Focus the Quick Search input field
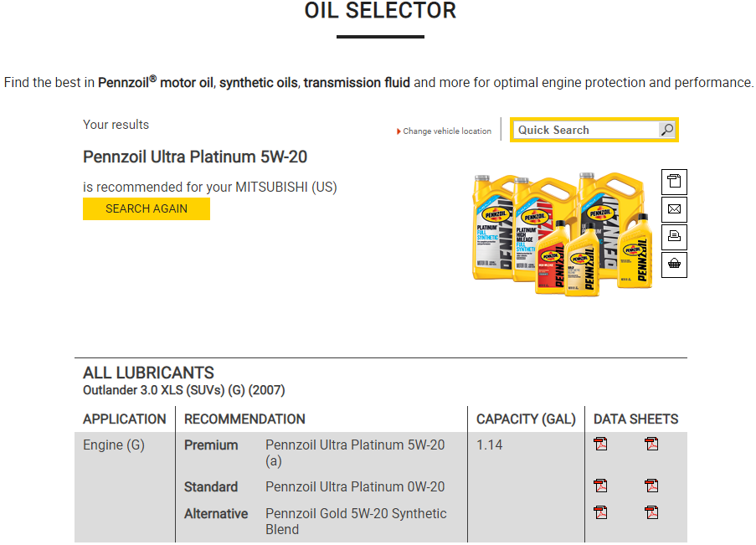 click(587, 130)
